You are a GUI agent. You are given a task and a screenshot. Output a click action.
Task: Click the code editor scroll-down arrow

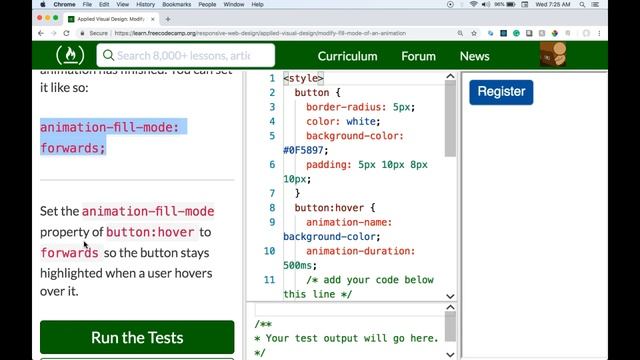click(450, 296)
